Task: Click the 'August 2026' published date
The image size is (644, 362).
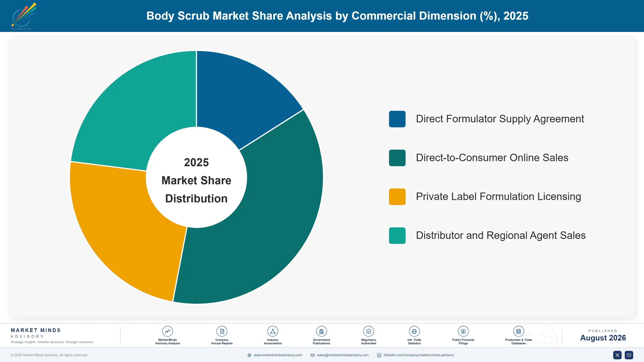Action: click(x=603, y=338)
